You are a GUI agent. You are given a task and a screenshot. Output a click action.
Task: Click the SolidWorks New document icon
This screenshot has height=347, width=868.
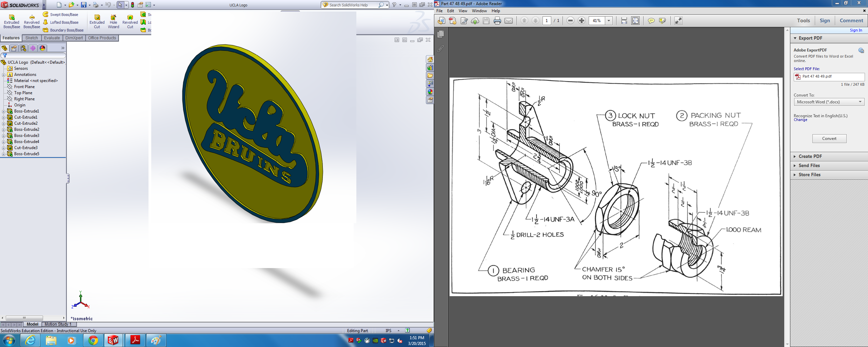pos(59,5)
